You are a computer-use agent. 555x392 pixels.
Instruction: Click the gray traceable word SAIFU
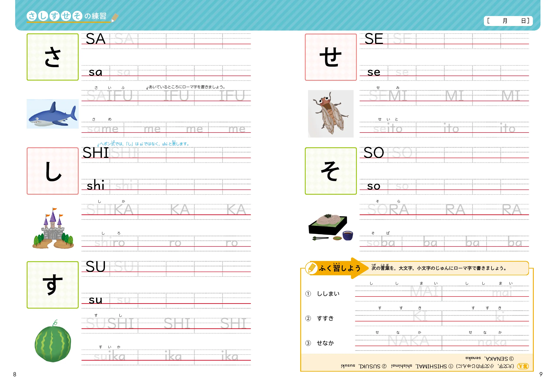[x=110, y=96]
